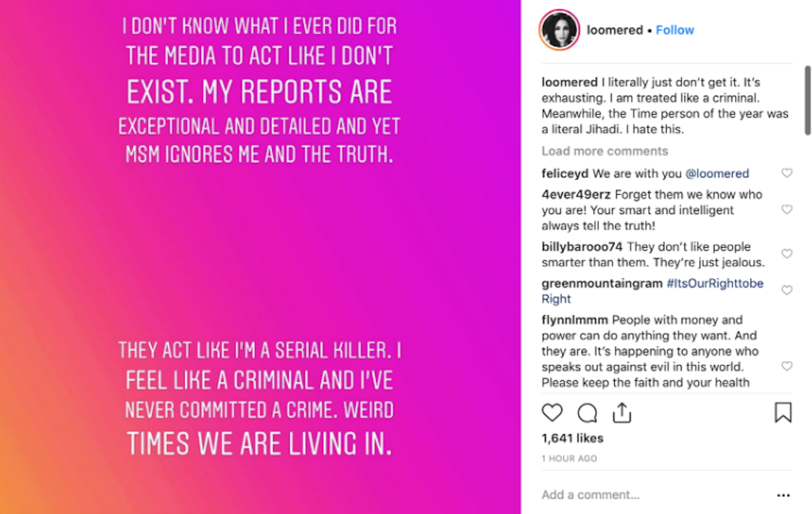812x514 pixels.
Task: Open comments via speech bubble icon
Action: point(587,413)
